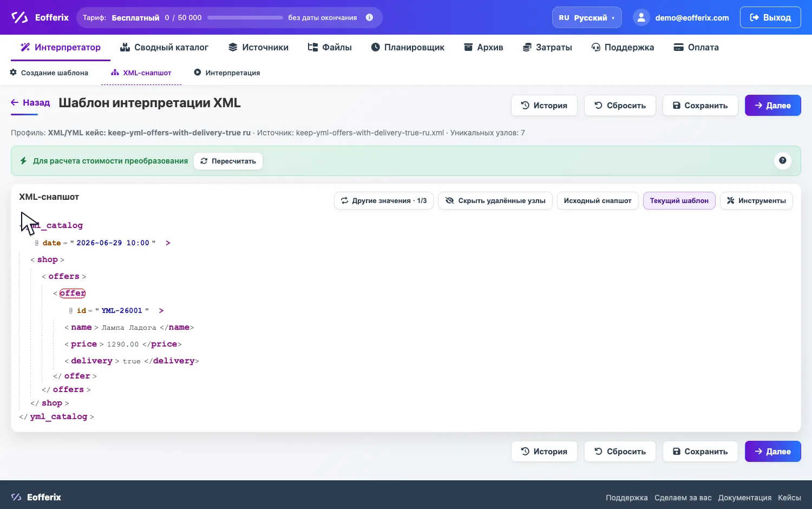Image resolution: width=812 pixels, height=509 pixels.
Task: Click the date value 2026-06-29 10:00
Action: coord(113,243)
